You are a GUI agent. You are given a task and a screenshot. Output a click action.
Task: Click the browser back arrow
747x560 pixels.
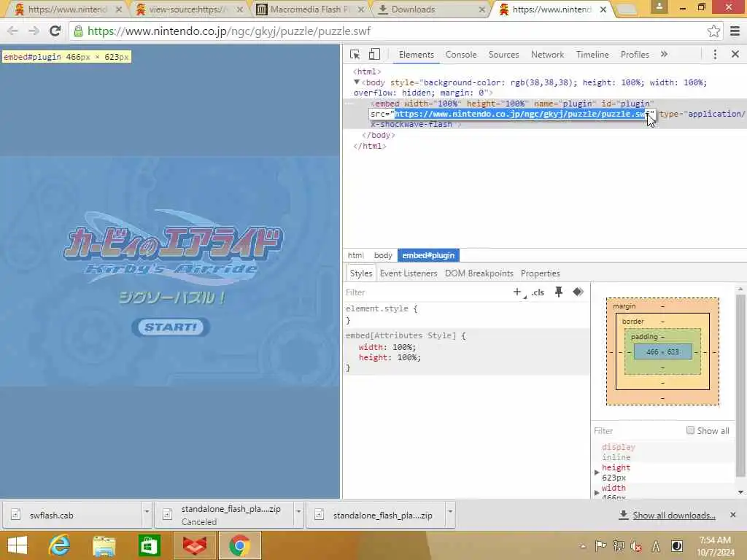point(13,31)
